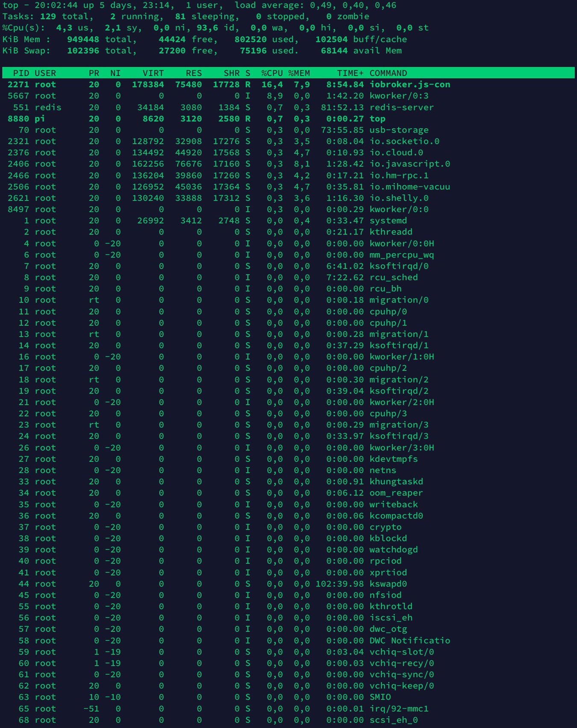Select the 'io.javascript.0' process
This screenshot has height=728, width=577.
(x=410, y=164)
